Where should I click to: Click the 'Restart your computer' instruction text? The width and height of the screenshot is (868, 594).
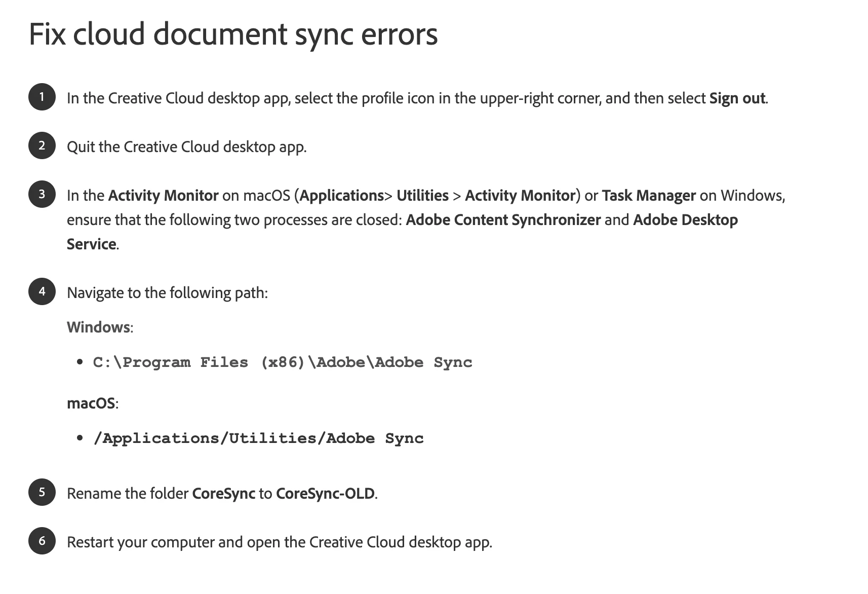point(280,542)
